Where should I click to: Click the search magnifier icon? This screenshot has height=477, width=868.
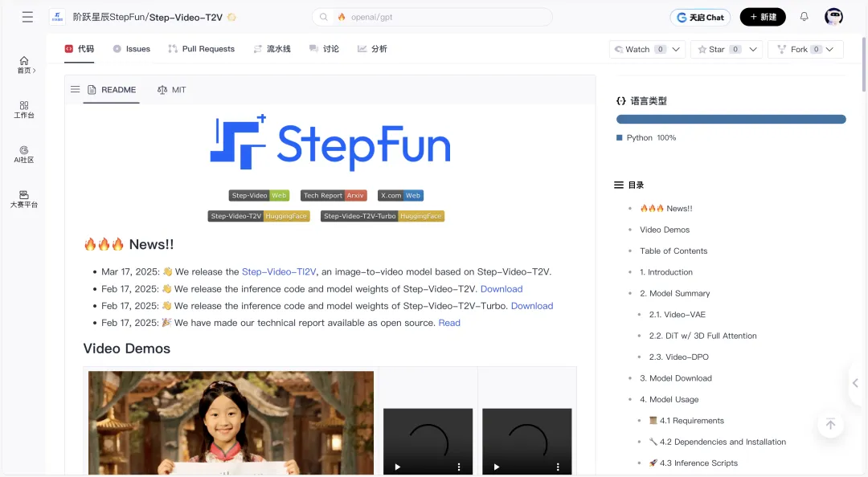click(x=324, y=17)
